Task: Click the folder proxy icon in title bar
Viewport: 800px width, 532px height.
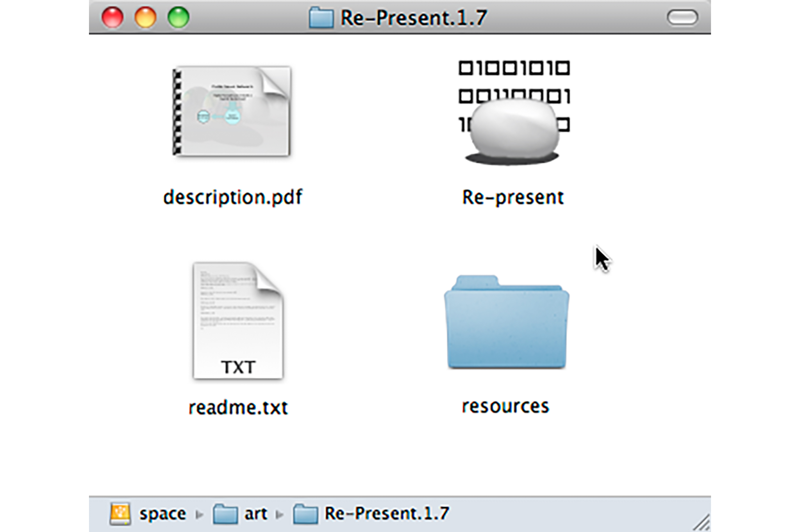Action: tap(321, 18)
